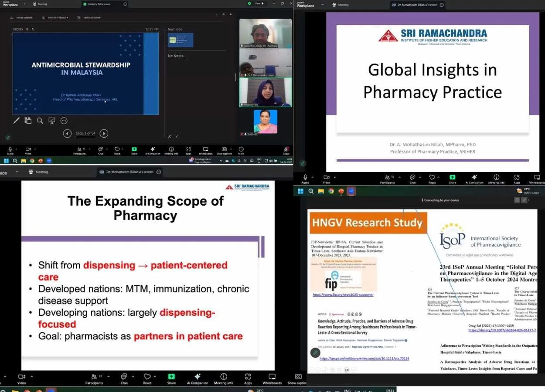The width and height of the screenshot is (545, 392).
Task: Toggle black screen for slide show
Action: point(52,121)
